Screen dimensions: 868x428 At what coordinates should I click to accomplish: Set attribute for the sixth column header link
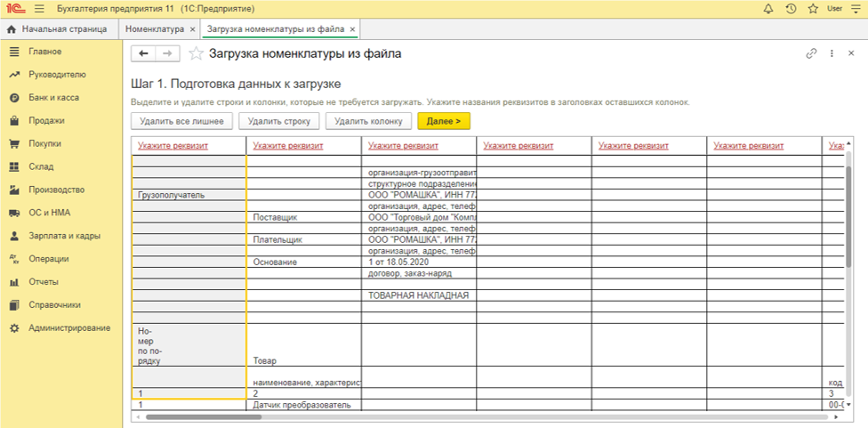pos(749,146)
